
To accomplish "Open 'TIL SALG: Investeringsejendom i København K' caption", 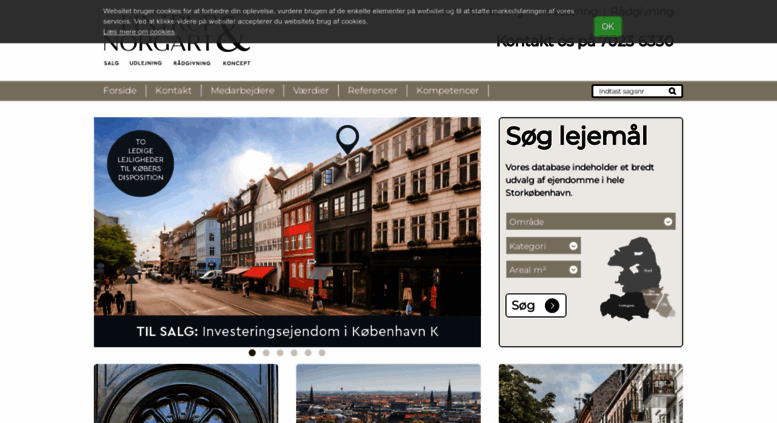I will pos(287,331).
